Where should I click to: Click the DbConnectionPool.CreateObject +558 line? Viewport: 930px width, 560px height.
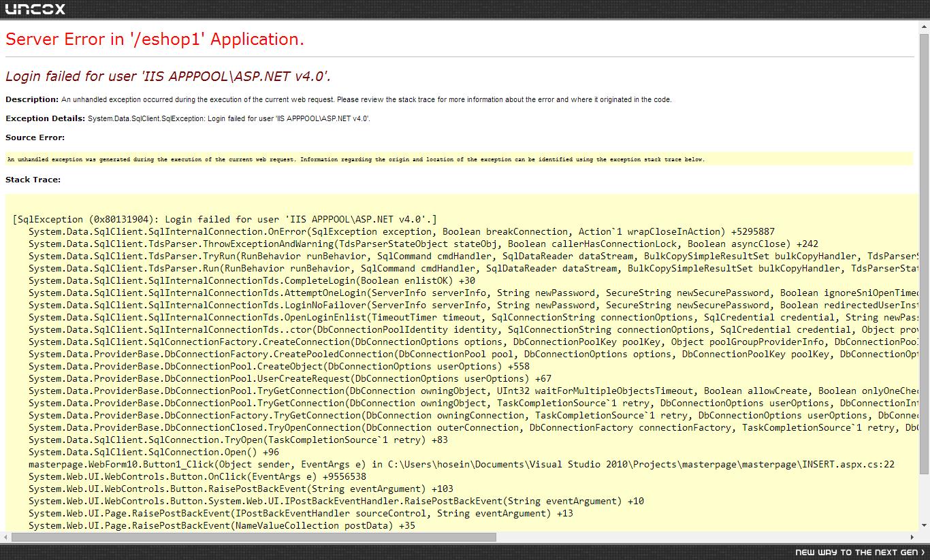click(x=279, y=366)
